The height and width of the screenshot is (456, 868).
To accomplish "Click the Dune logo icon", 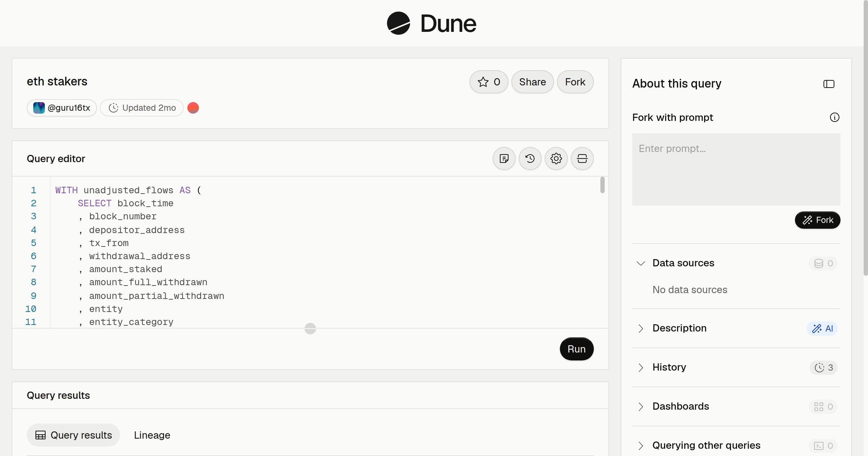I will (x=398, y=23).
